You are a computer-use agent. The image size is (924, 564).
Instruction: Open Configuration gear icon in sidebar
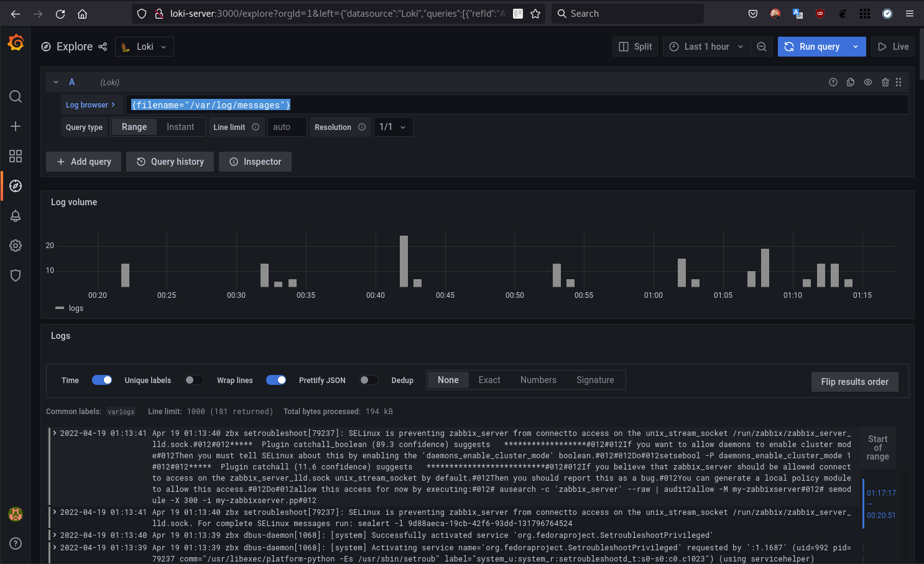point(16,246)
